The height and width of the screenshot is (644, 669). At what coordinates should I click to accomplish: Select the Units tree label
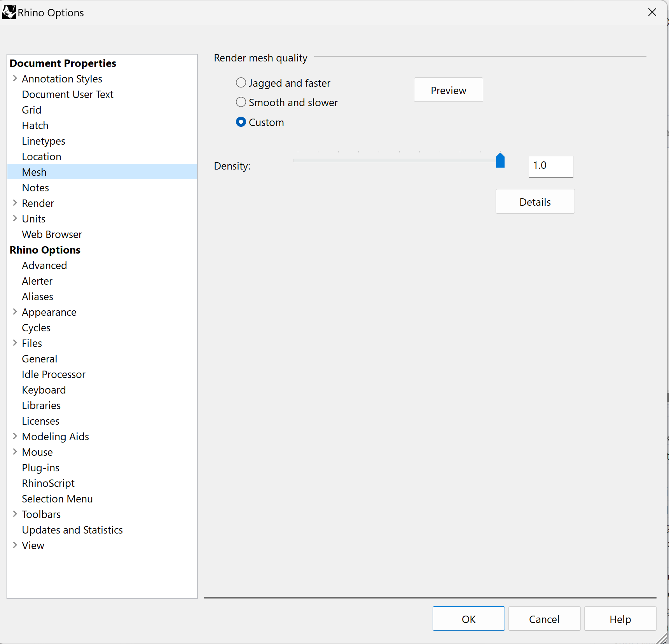[34, 219]
